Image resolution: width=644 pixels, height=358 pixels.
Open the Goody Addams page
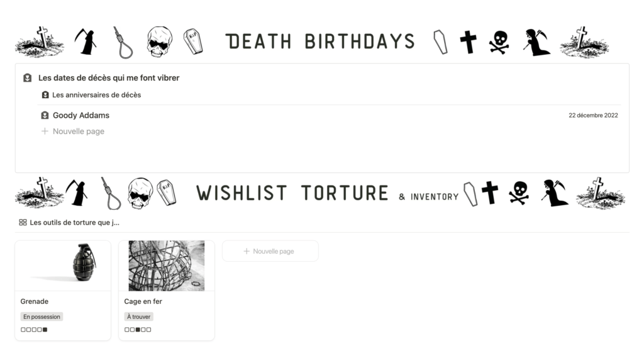pos(81,116)
